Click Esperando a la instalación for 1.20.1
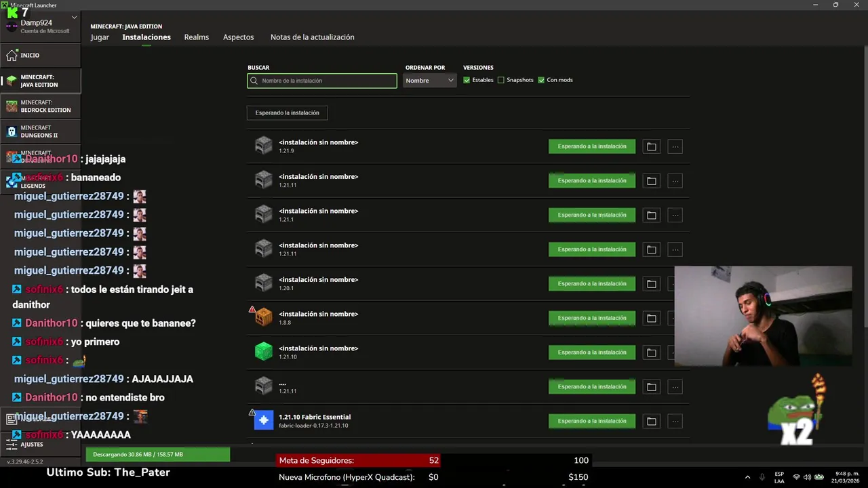This screenshot has height=488, width=868. point(592,284)
